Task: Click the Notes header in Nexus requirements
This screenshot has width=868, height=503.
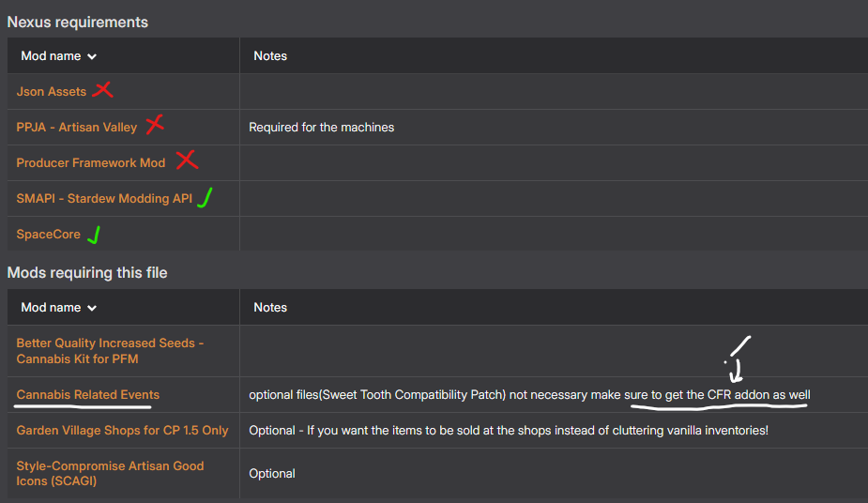Action: tap(270, 56)
